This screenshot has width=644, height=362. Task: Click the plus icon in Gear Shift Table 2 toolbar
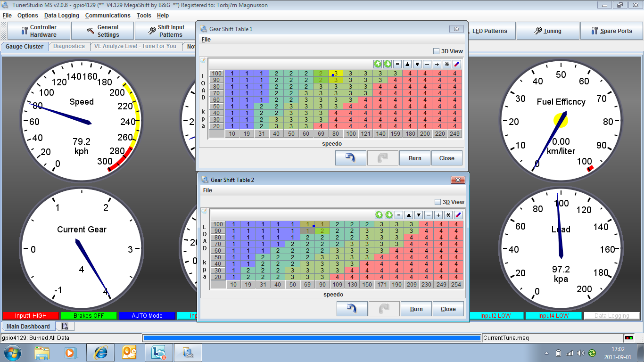pyautogui.click(x=438, y=215)
